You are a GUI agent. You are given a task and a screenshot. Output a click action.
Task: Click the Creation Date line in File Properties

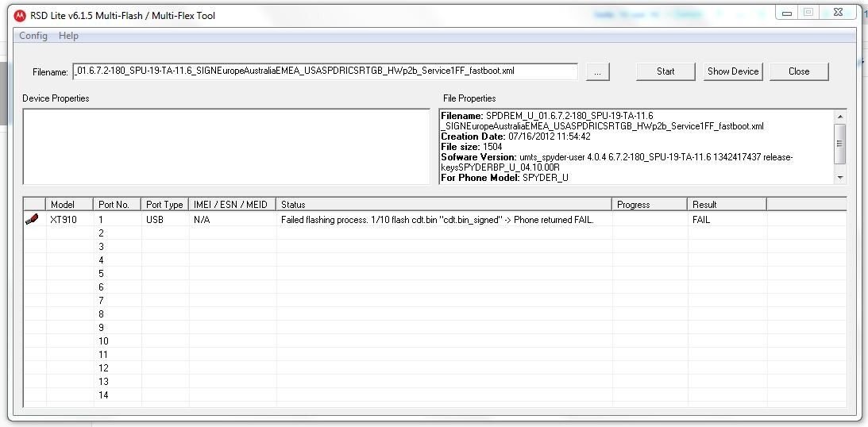[x=515, y=137]
